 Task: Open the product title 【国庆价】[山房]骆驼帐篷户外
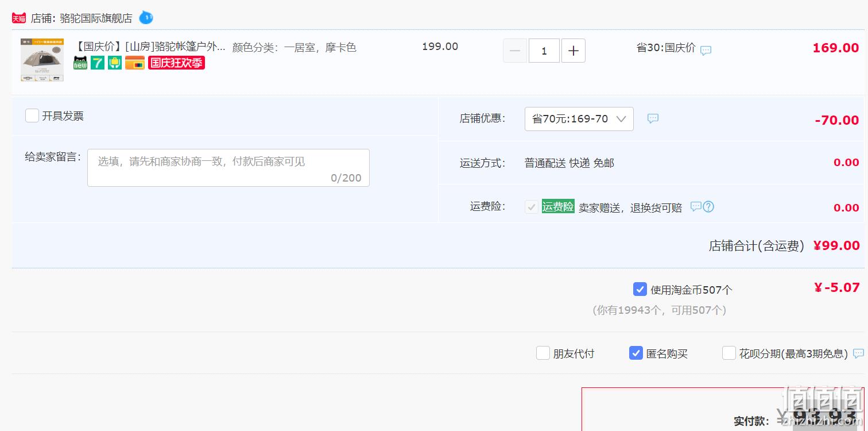coord(150,47)
